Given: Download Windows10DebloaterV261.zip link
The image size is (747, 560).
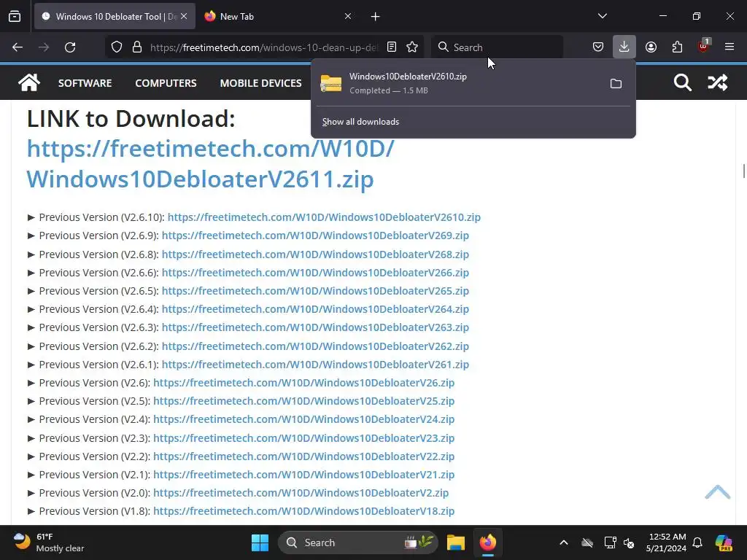Looking at the screenshot, I should 315,365.
